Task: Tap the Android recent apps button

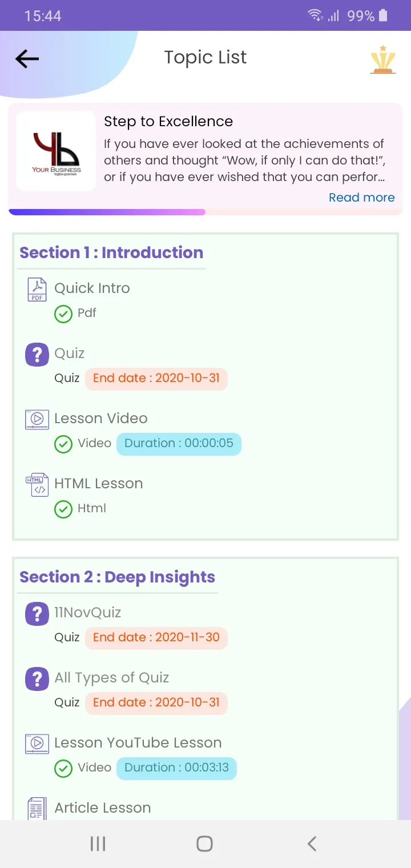Action: click(x=98, y=844)
